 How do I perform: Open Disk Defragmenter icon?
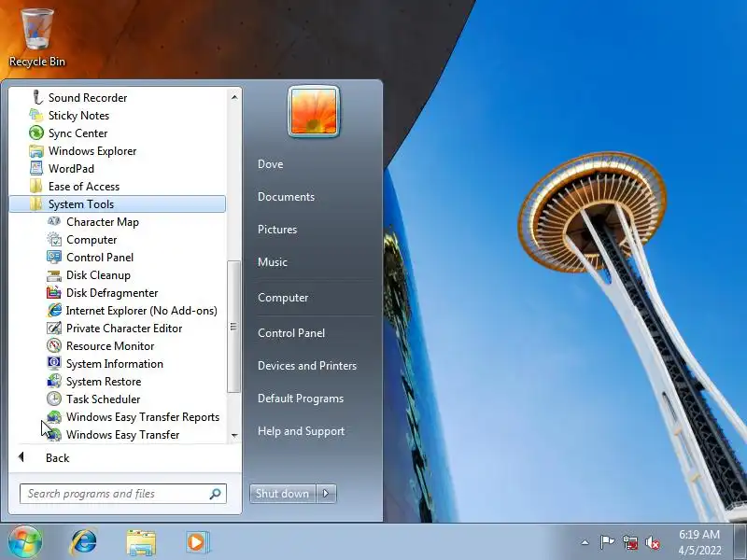[54, 292]
